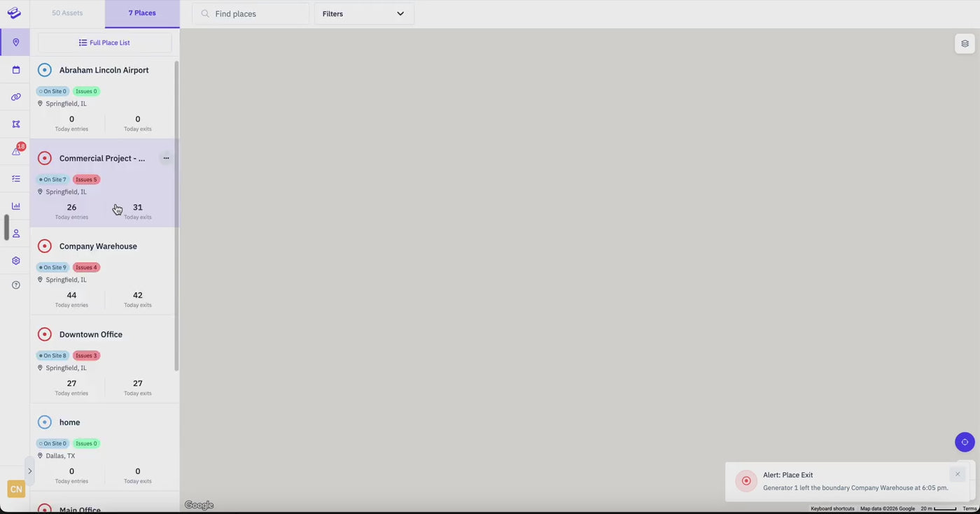Click Issues 0 badge for Abraham Lincoln Airport
The height and width of the screenshot is (514, 980).
tap(86, 91)
